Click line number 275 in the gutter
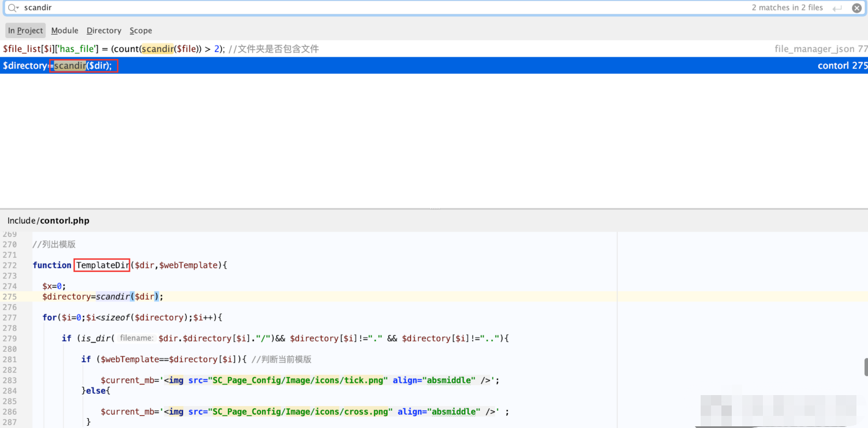This screenshot has width=868, height=428. point(10,296)
